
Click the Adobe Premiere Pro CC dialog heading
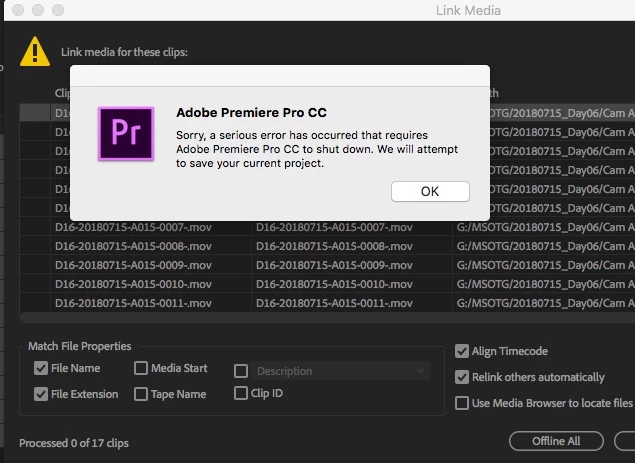[x=251, y=112]
